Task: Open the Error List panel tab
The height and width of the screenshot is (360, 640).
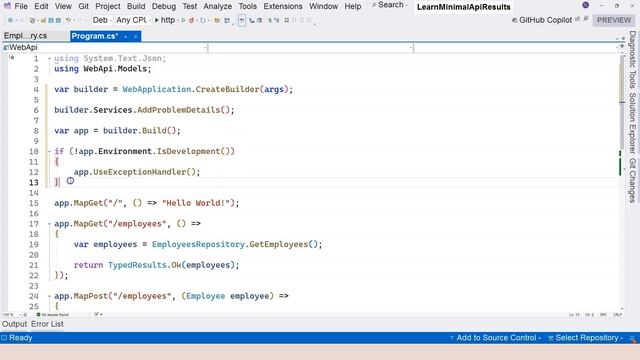Action: (x=47, y=324)
